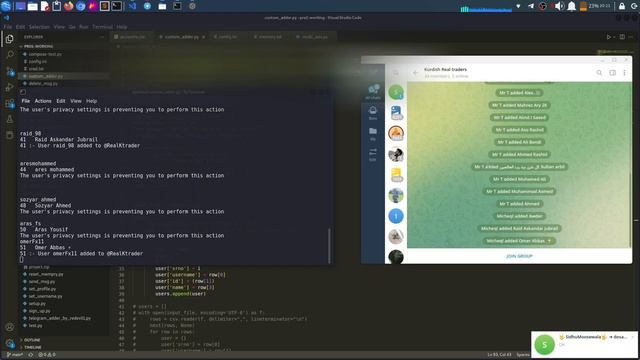This screenshot has width=640, height=360.
Task: Click the volume speaker tray icon
Action: (x=559, y=6)
